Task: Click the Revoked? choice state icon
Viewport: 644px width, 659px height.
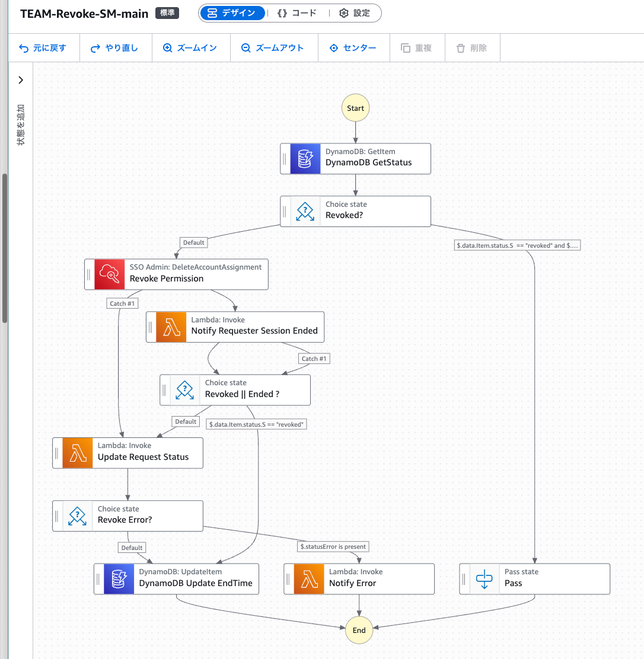Action: [305, 211]
